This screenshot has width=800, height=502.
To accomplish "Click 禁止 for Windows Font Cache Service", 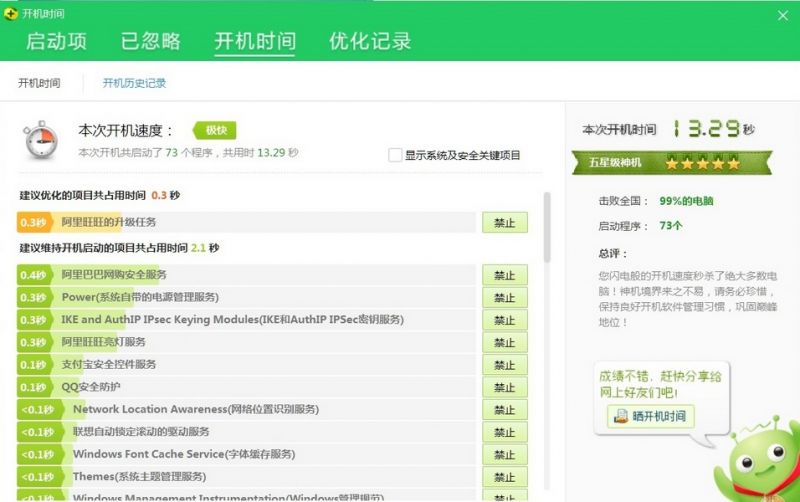I will click(505, 455).
